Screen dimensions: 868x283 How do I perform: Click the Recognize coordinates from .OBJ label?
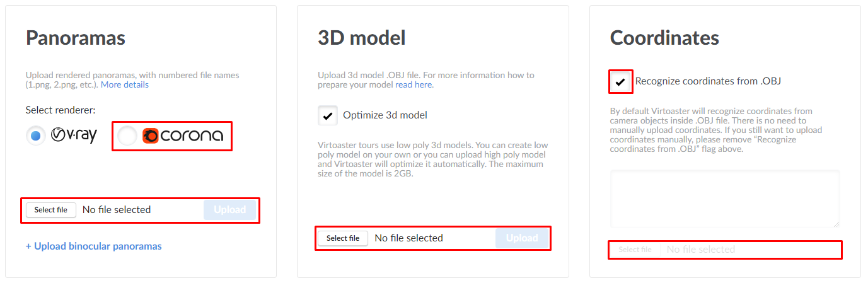709,81
